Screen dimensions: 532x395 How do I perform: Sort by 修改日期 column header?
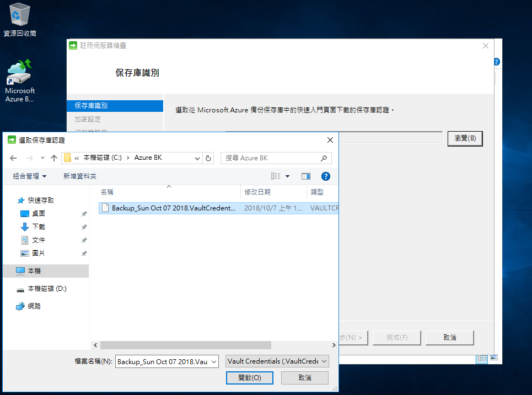273,192
